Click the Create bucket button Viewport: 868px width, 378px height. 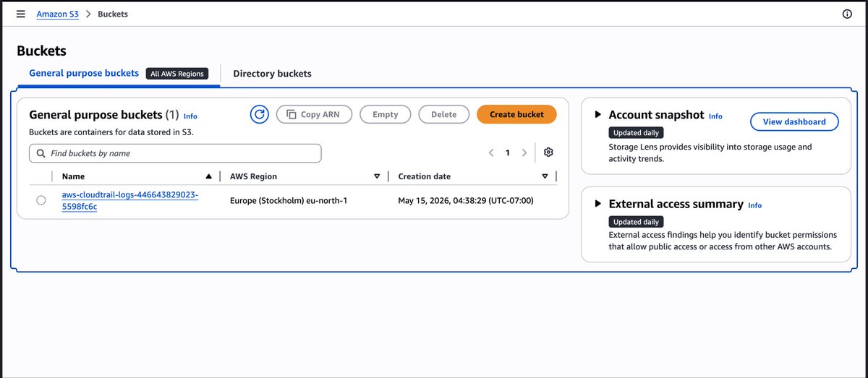[516, 114]
